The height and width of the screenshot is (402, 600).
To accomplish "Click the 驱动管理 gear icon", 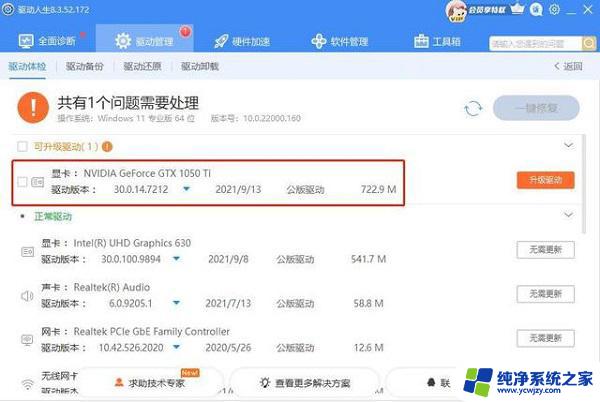I will 123,41.
